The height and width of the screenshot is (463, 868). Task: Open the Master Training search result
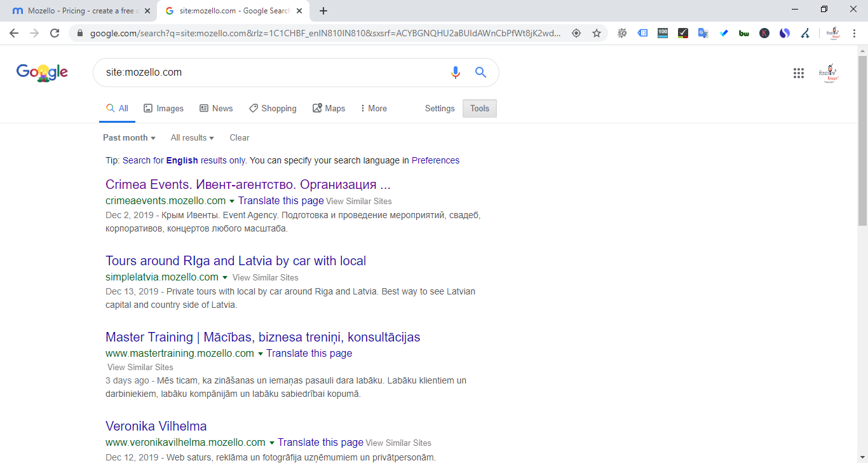pos(263,338)
